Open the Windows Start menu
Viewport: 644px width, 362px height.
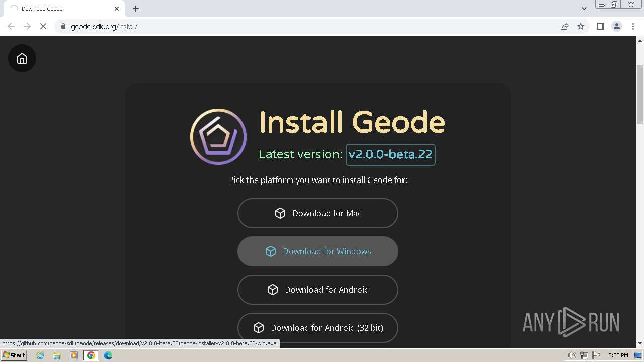pos(14,355)
